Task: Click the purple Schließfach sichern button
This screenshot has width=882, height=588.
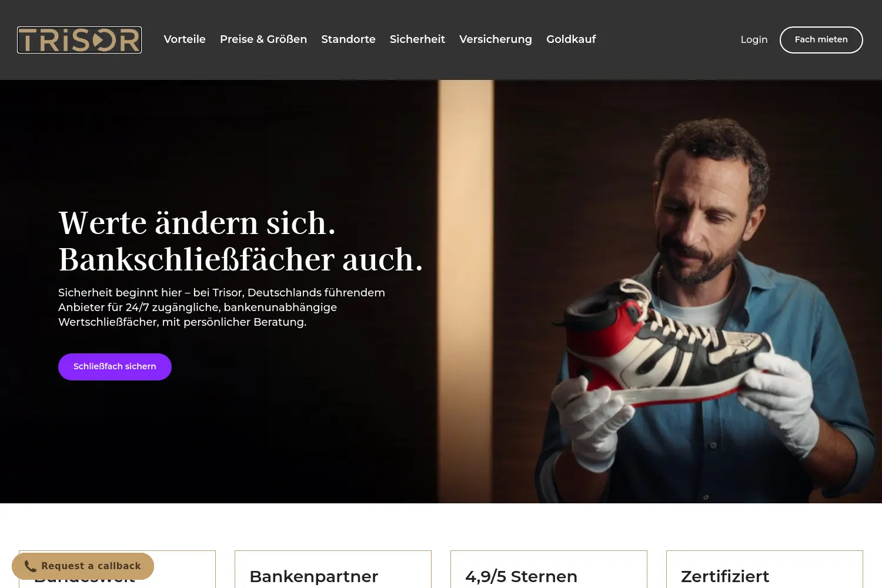Action: tap(115, 366)
